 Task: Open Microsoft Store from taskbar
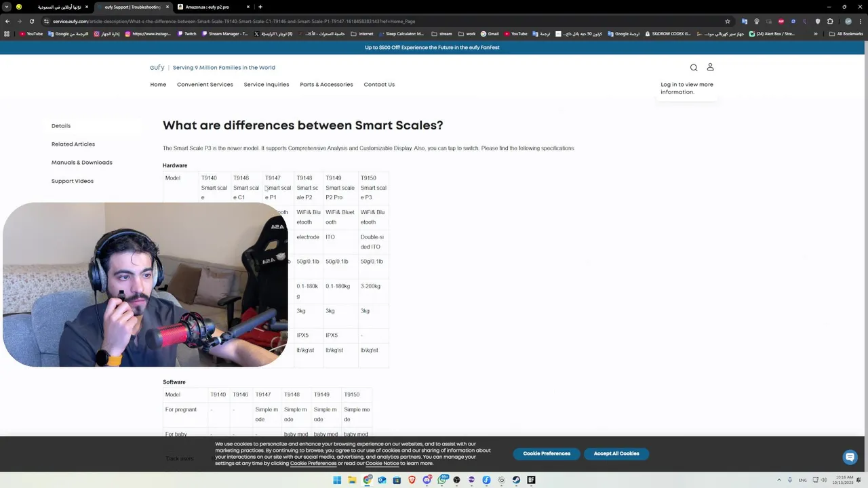397,480
